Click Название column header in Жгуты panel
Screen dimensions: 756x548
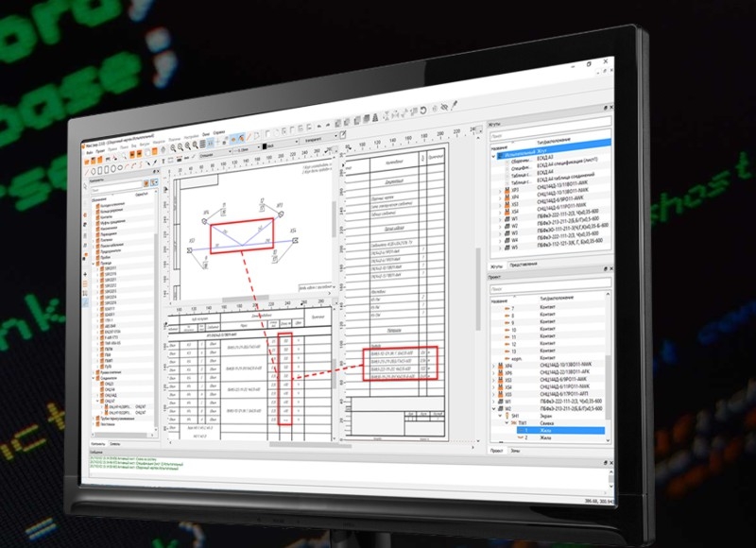499,148
